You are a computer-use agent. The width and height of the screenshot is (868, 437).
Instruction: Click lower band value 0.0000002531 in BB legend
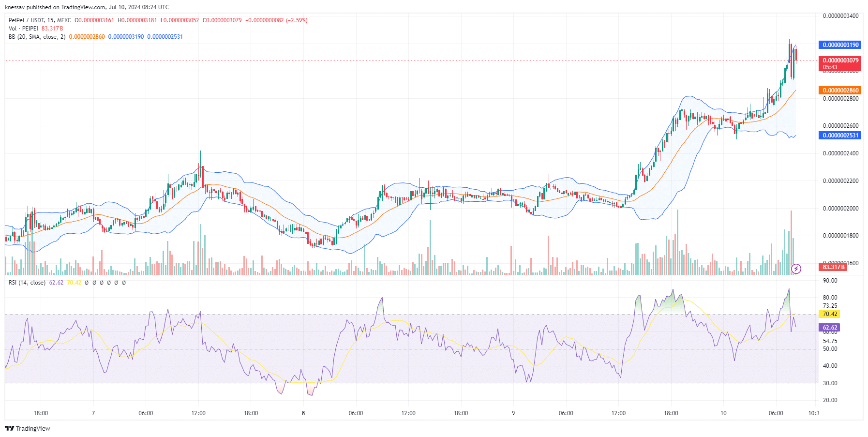[x=165, y=37]
